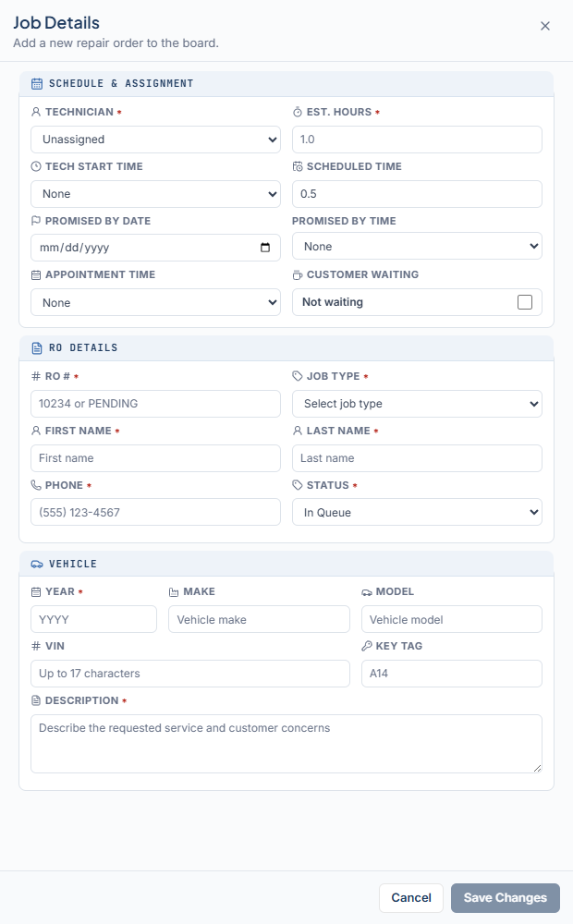This screenshot has height=924, width=573.
Task: Open the Select job type dropdown
Action: tap(417, 404)
